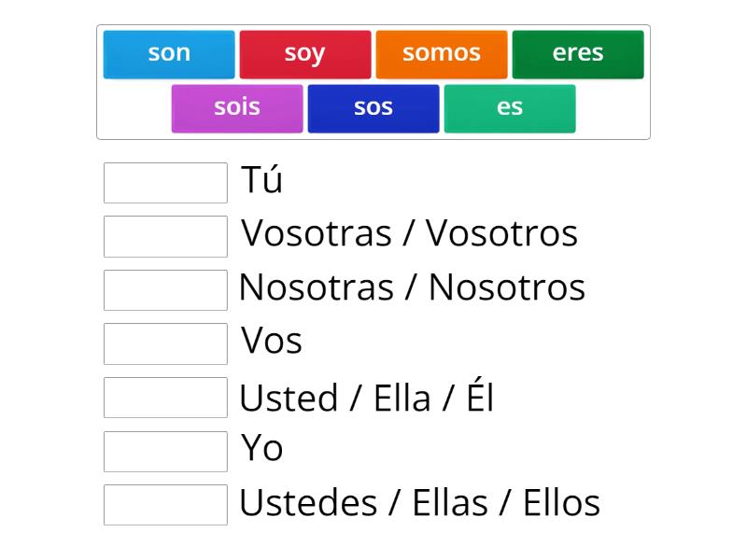Click the label 'Tú'
The height and width of the screenshot is (560, 747).
[261, 180]
